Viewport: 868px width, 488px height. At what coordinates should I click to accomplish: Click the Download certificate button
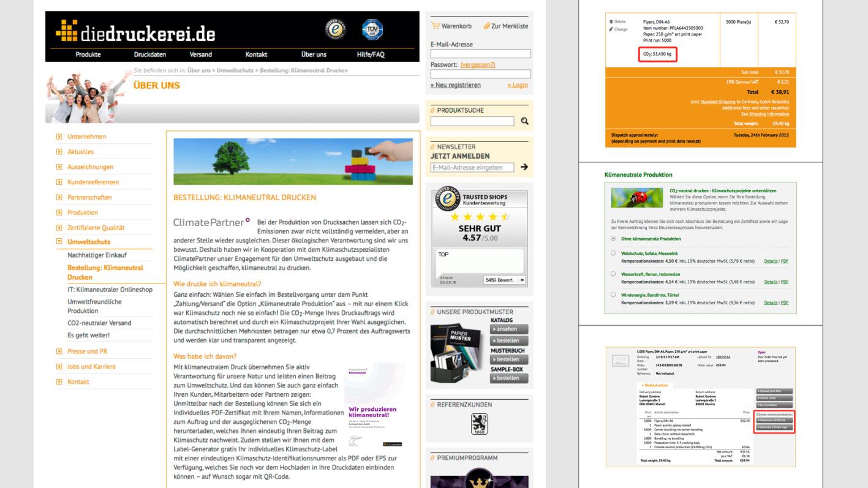pos(775,419)
